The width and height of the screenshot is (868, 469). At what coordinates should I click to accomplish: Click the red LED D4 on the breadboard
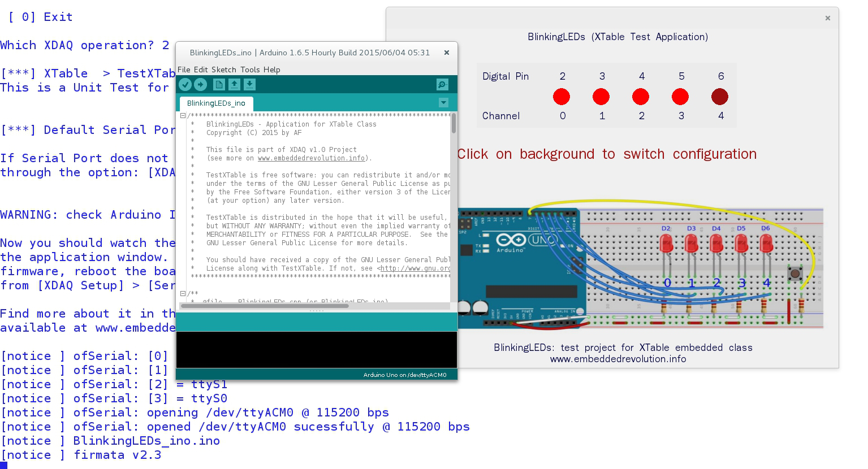[x=716, y=243]
